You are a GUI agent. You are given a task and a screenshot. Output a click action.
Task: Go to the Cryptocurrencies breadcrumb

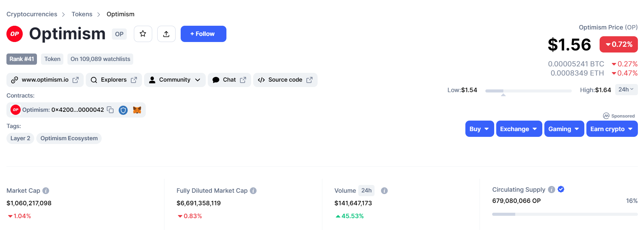[x=32, y=14]
